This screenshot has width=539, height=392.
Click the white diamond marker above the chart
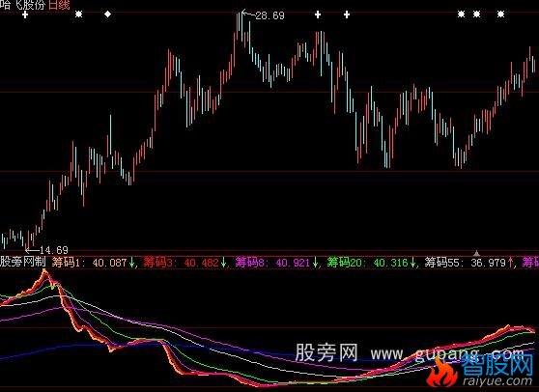pos(107,14)
